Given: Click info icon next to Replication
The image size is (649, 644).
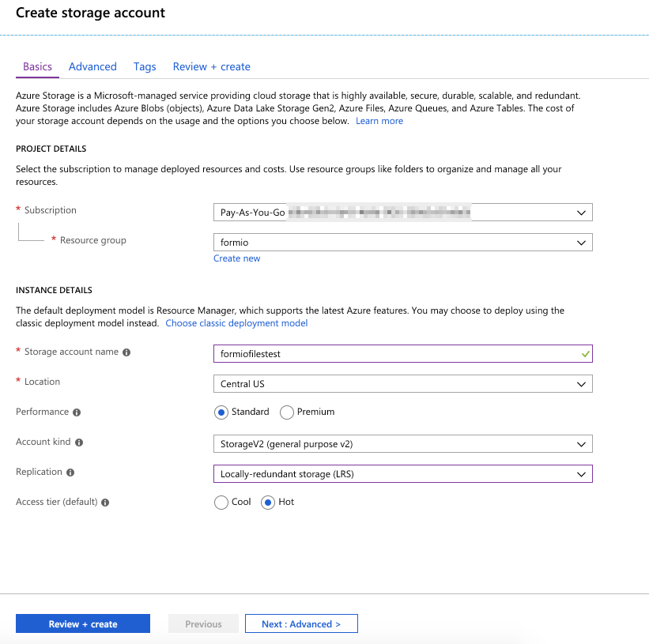Looking at the screenshot, I should 70,473.
